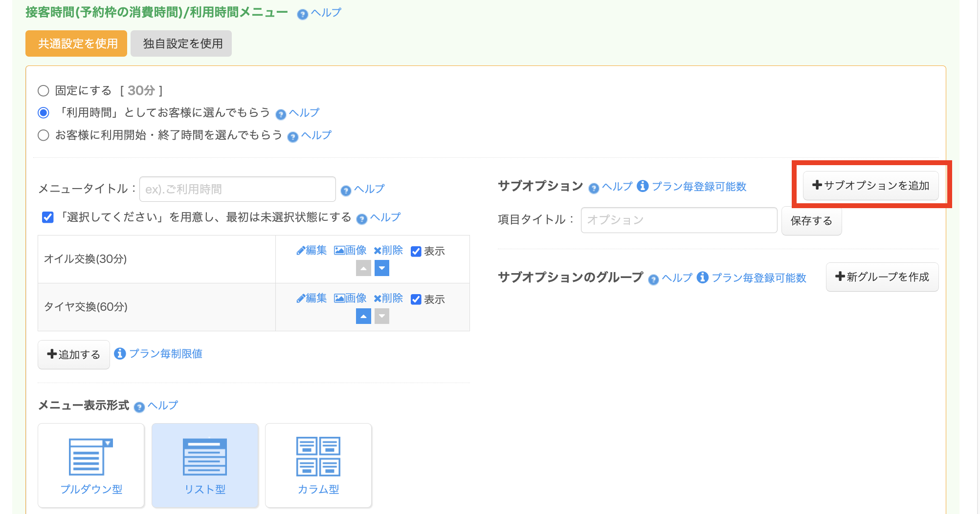This screenshot has width=980, height=514.
Task: Select the プルダウン型 display format
Action: tap(91, 465)
